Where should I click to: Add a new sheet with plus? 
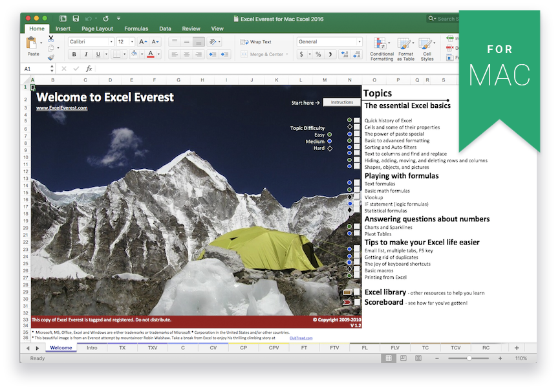517,348
